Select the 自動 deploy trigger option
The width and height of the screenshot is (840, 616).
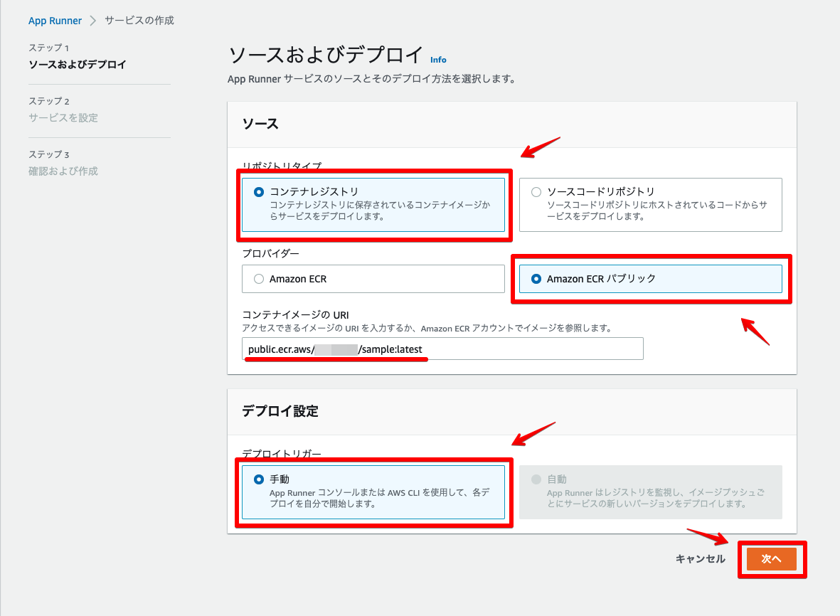[538, 479]
